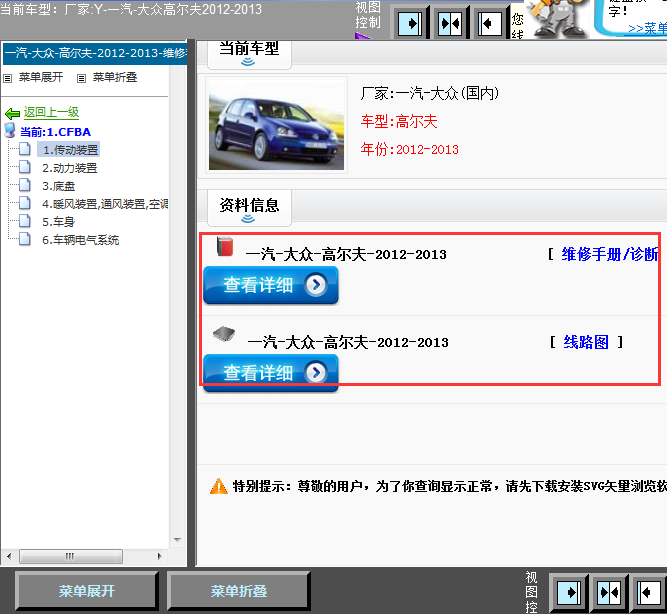Click document icon beside 6.车辆电气系统

coord(25,239)
